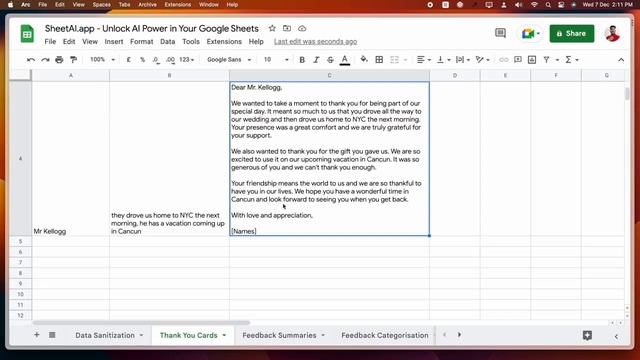The width and height of the screenshot is (640, 360).
Task: Redo the last action
Action: [45, 60]
